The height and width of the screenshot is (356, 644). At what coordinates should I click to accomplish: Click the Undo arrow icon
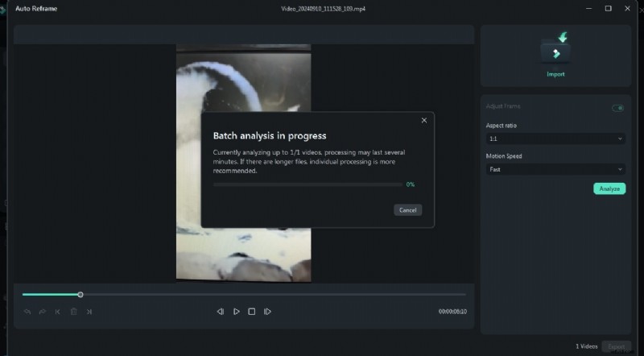(x=27, y=312)
